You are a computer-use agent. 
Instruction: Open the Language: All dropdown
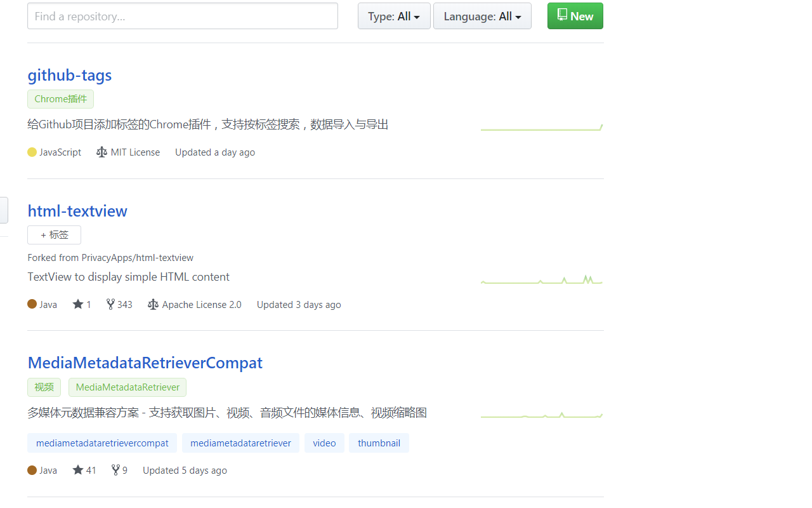pyautogui.click(x=481, y=16)
